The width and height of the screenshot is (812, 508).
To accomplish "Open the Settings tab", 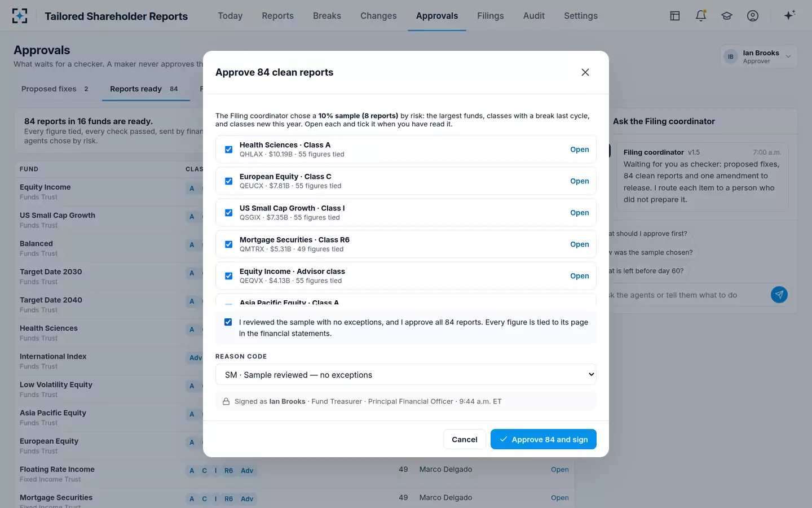I will click(581, 16).
